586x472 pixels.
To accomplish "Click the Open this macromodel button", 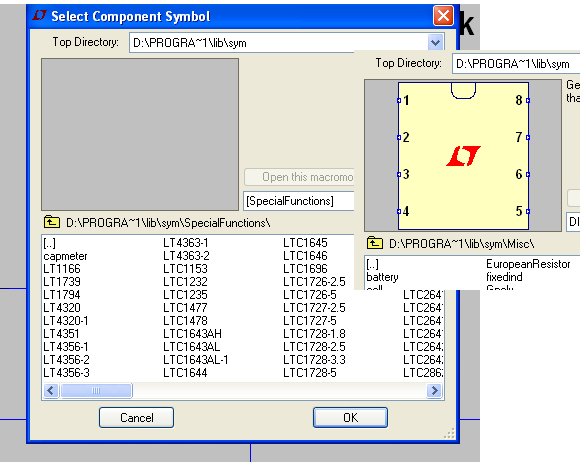I will [x=299, y=177].
